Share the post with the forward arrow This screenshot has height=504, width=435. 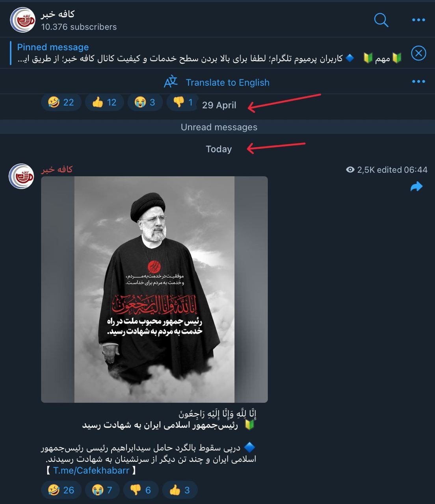(x=416, y=187)
